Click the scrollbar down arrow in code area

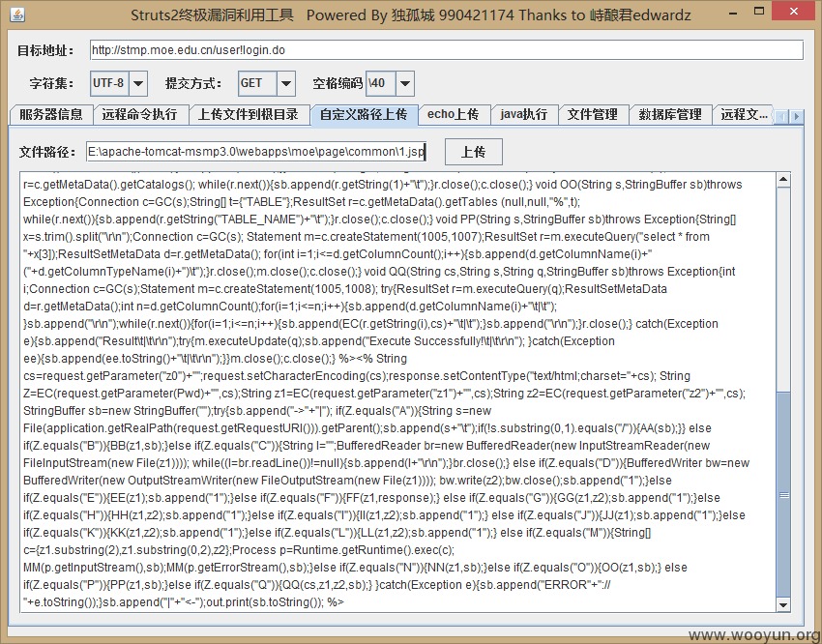pos(783,604)
